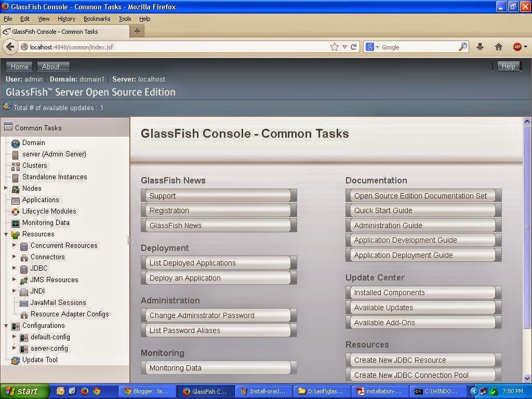Expand the JDBC tree node
This screenshot has height=399, width=532.
point(14,268)
